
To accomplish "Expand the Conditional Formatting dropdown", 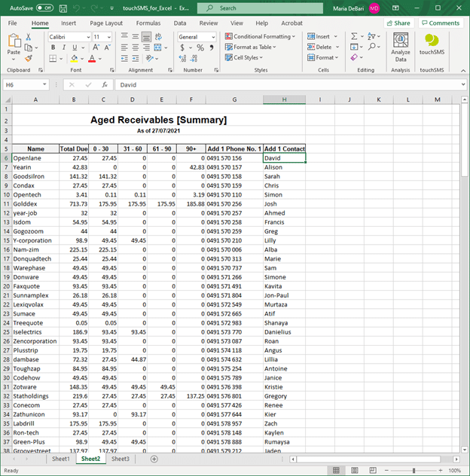I will click(x=264, y=36).
